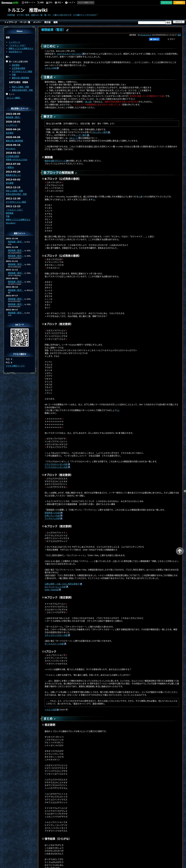Open the MenuBar2 recent page link
Image resolution: width=186 pixels, height=868 pixels.
pos(10,223)
